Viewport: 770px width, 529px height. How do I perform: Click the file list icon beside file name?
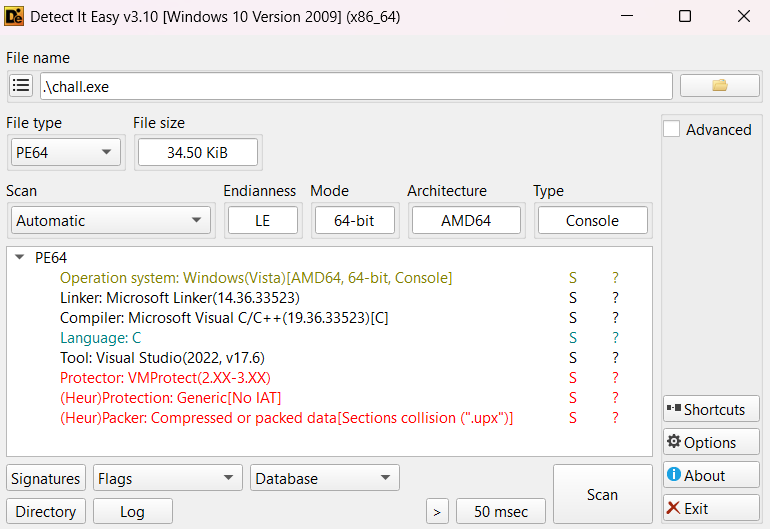[22, 86]
